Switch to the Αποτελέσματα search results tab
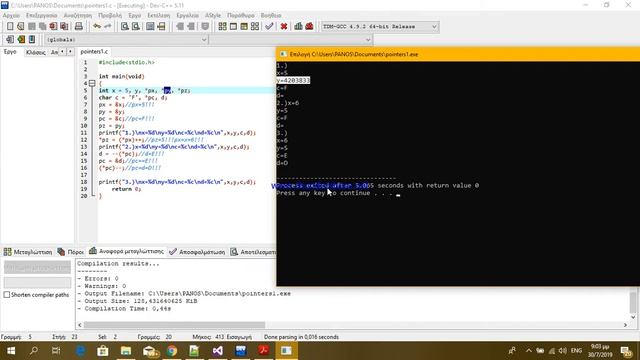 [x=253, y=252]
